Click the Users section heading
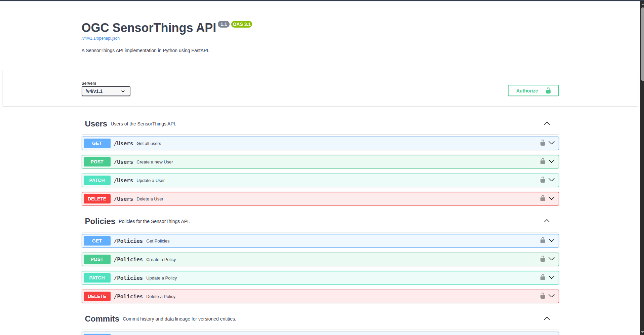644x335 pixels. (96, 124)
